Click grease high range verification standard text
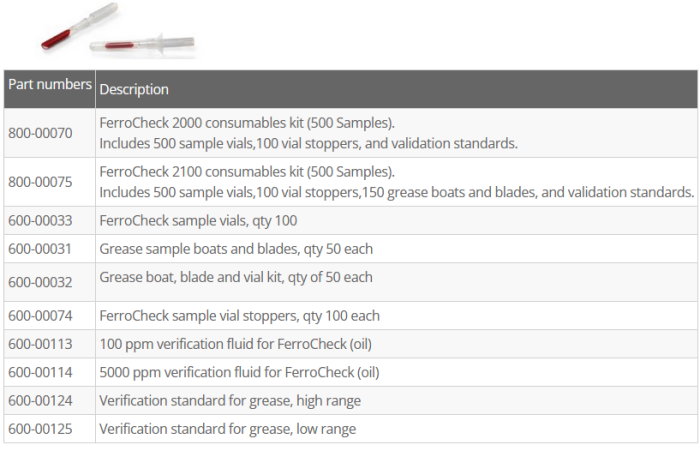This screenshot has height=451, width=700. [x=230, y=400]
